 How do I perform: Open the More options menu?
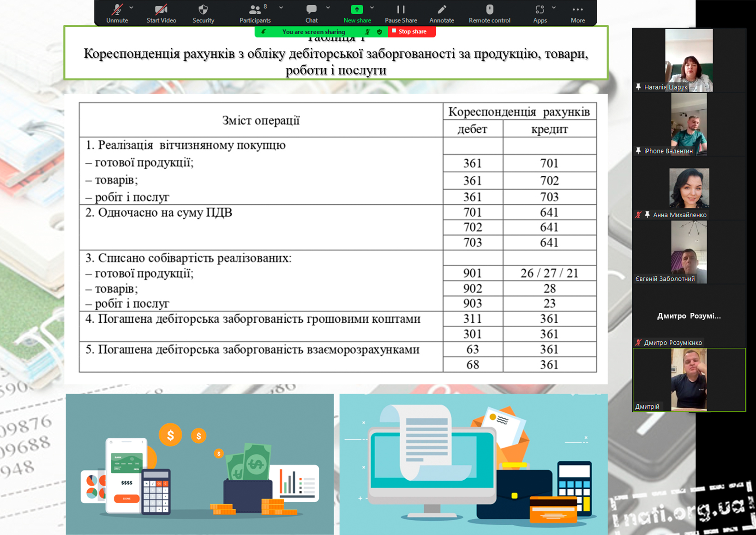tap(577, 13)
